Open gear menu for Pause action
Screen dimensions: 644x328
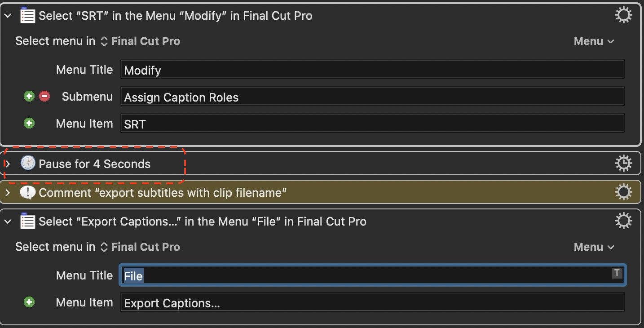pos(623,164)
